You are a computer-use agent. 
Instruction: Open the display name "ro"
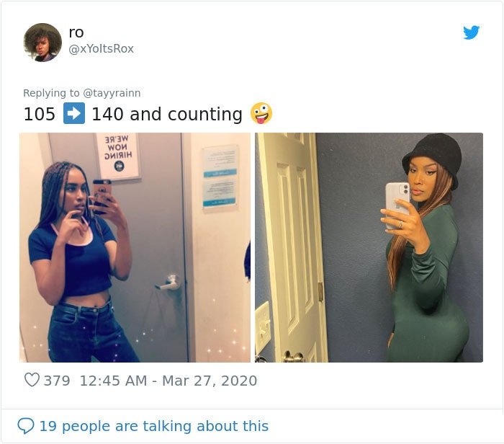tap(76, 32)
